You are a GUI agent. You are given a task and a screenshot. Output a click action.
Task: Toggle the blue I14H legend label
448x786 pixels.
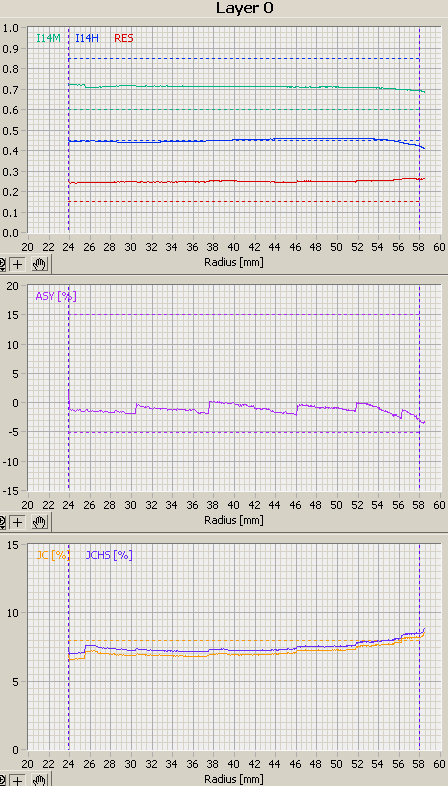tap(87, 38)
